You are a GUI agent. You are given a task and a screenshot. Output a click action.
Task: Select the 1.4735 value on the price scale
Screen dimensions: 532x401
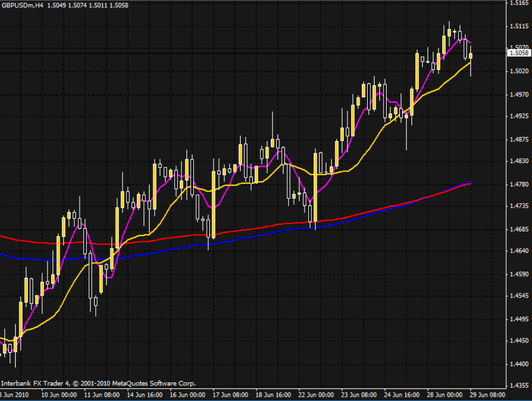(519, 206)
